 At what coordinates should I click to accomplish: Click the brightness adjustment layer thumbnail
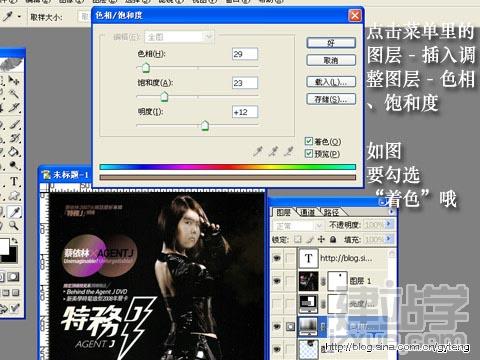pyautogui.click(x=308, y=303)
